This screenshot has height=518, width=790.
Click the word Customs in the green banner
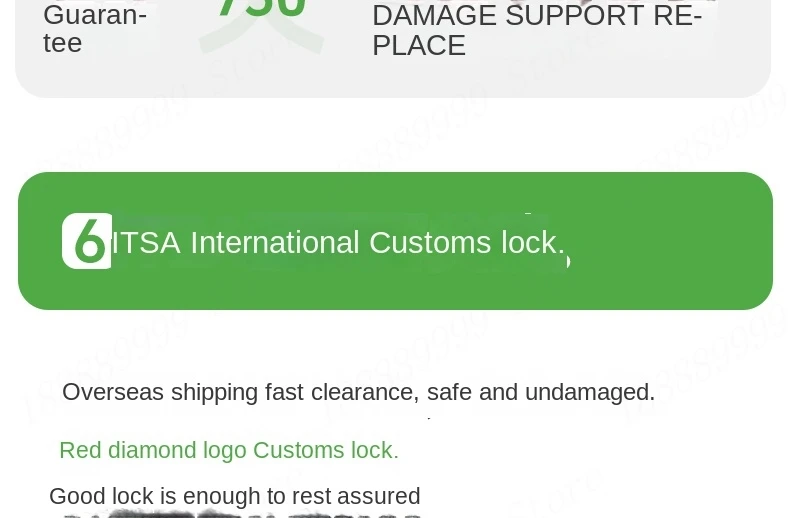coord(430,242)
